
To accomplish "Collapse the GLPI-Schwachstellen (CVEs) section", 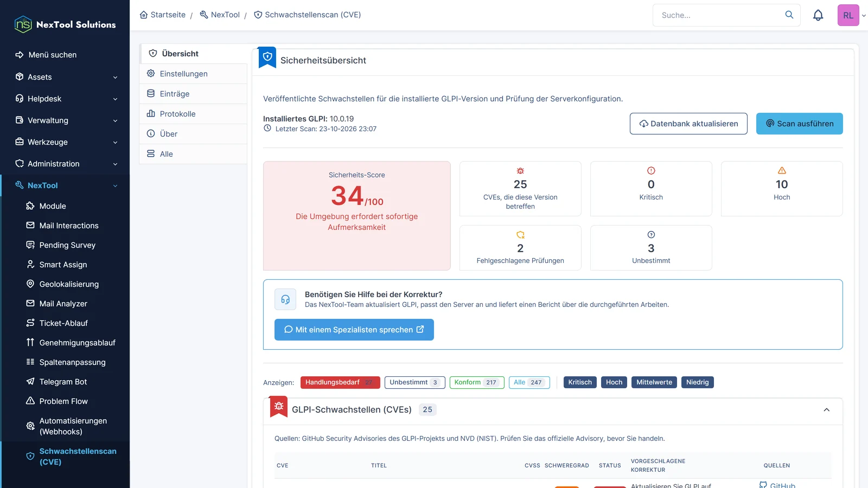I will pyautogui.click(x=827, y=410).
